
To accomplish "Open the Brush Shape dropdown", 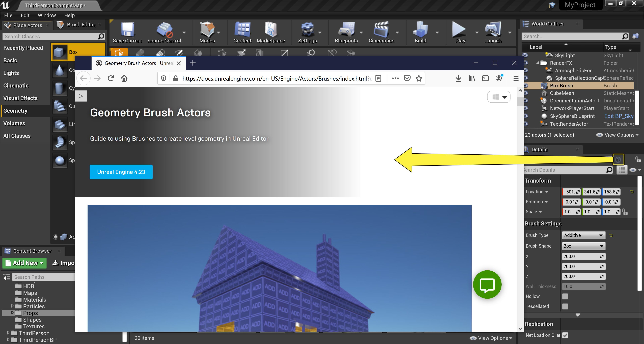I will tap(583, 246).
